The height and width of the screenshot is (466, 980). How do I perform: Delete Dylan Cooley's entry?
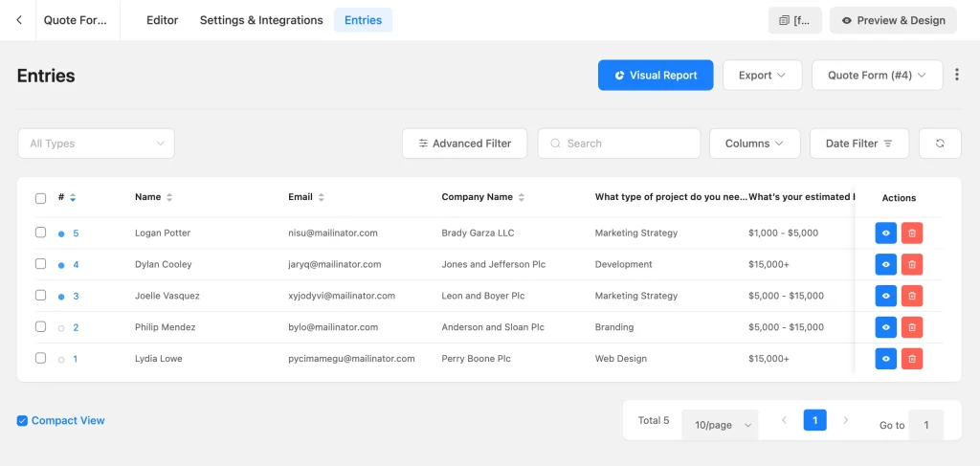(912, 264)
